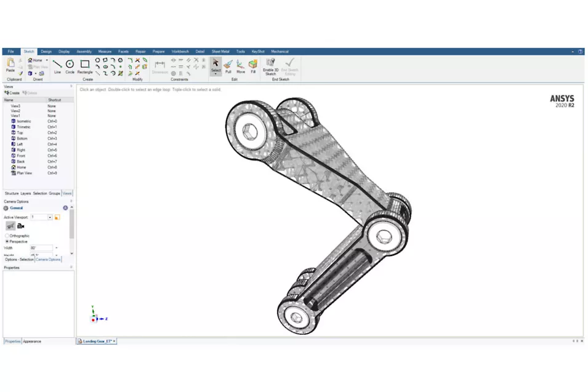Switch to the Layers panel tab
Viewport: 588px width, 392px height.
point(25,193)
